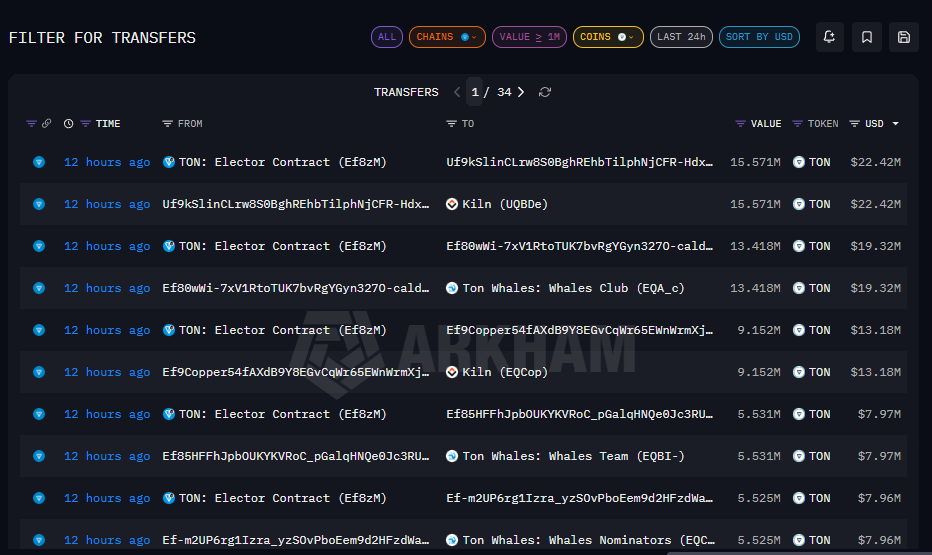Open TON: Elector Contract link in first row

[282, 162]
